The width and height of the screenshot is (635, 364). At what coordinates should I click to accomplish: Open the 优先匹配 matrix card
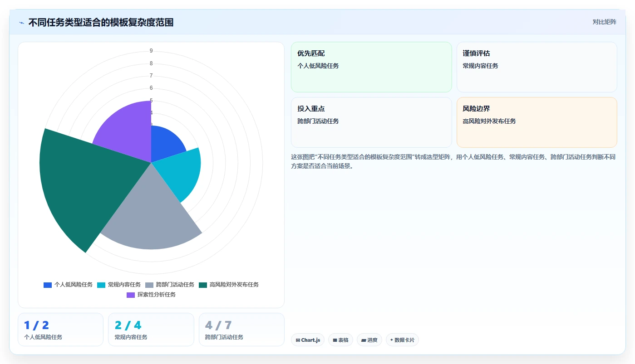tap(371, 67)
